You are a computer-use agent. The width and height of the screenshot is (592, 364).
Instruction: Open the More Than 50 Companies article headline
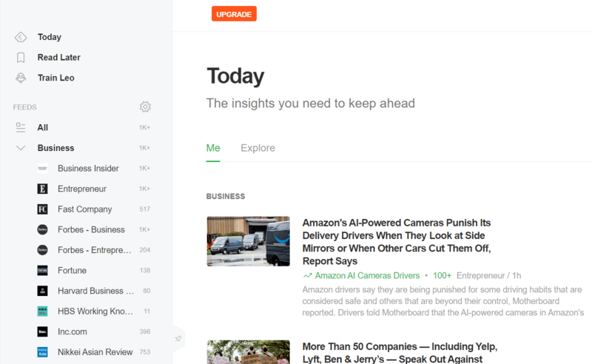(x=400, y=353)
